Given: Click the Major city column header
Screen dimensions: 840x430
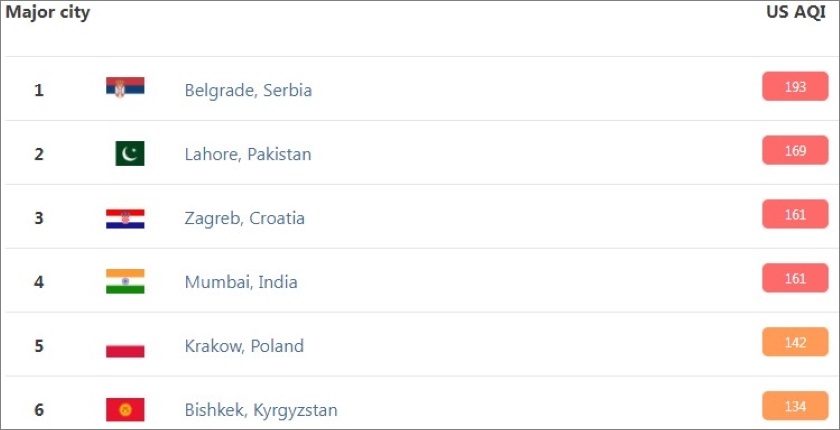Looking at the screenshot, I should point(48,14).
